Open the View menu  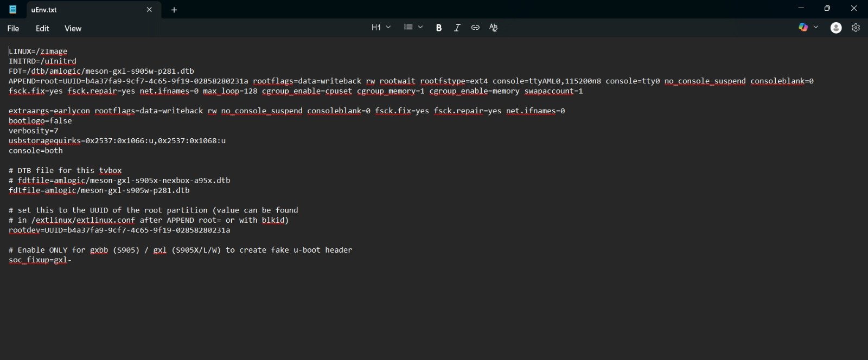pos(73,28)
